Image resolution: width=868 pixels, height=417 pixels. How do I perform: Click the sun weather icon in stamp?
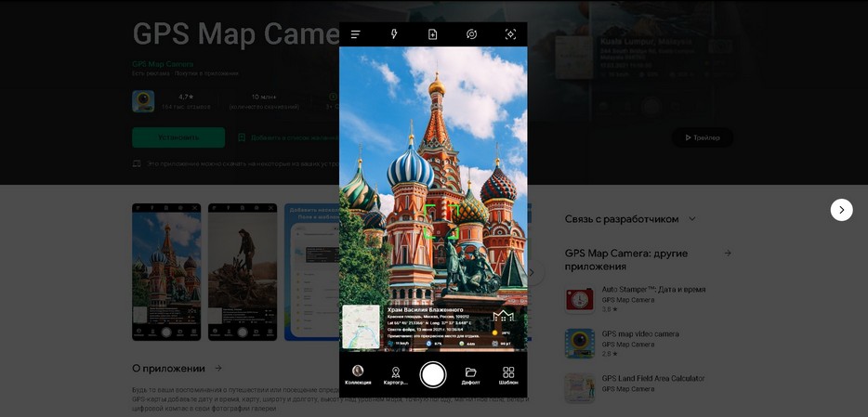(494, 332)
